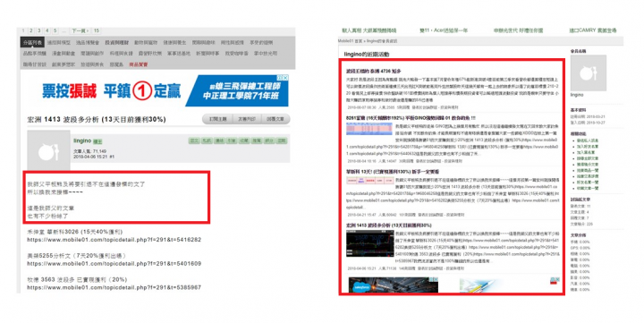Jump to last page 15 of the thread
The image size is (644, 323).
(x=96, y=30)
